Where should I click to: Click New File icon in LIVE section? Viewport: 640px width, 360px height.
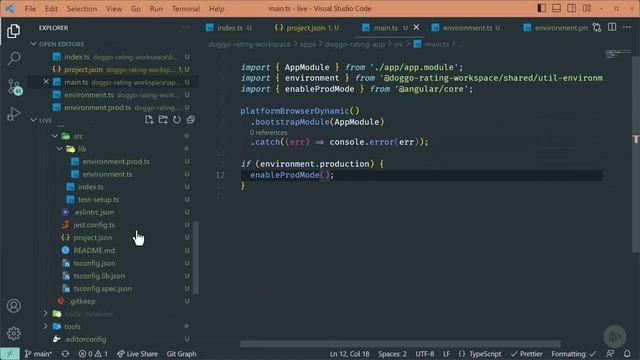point(149,120)
